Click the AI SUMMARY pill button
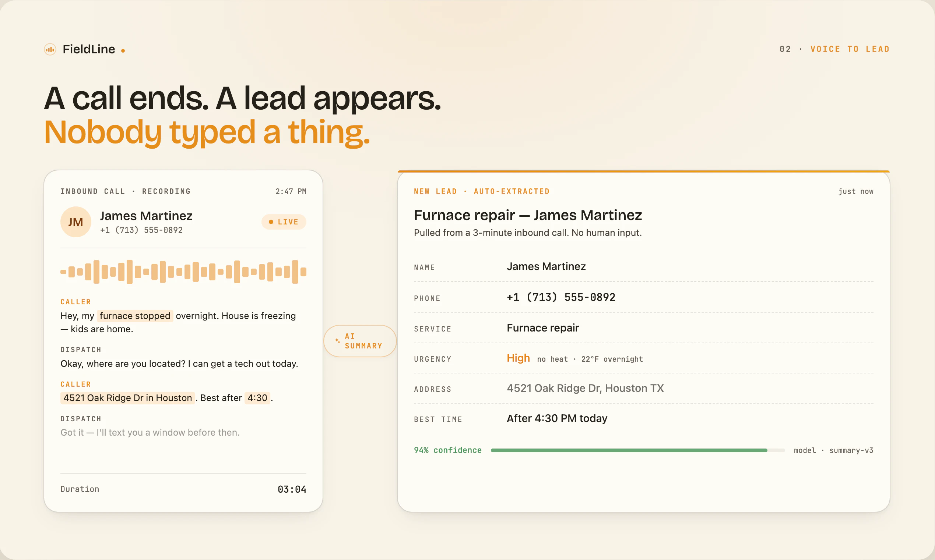Image resolution: width=935 pixels, height=560 pixels. pos(360,341)
